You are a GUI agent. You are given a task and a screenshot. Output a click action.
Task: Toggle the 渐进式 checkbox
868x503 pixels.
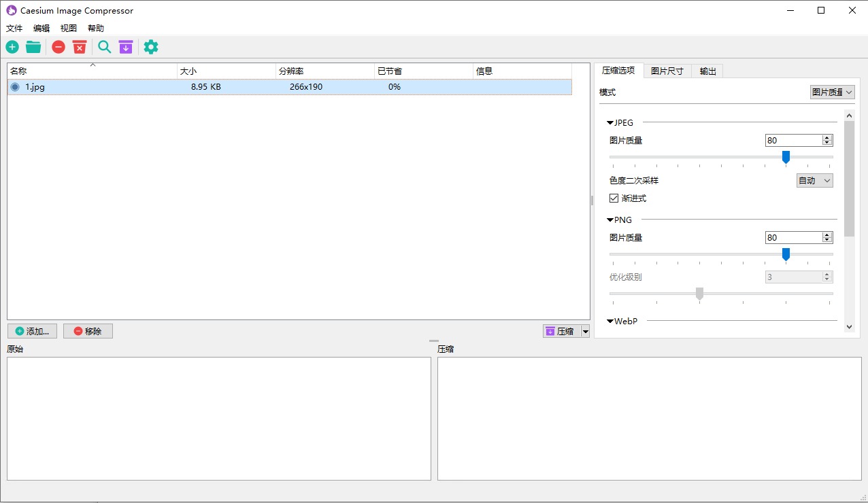pos(614,198)
